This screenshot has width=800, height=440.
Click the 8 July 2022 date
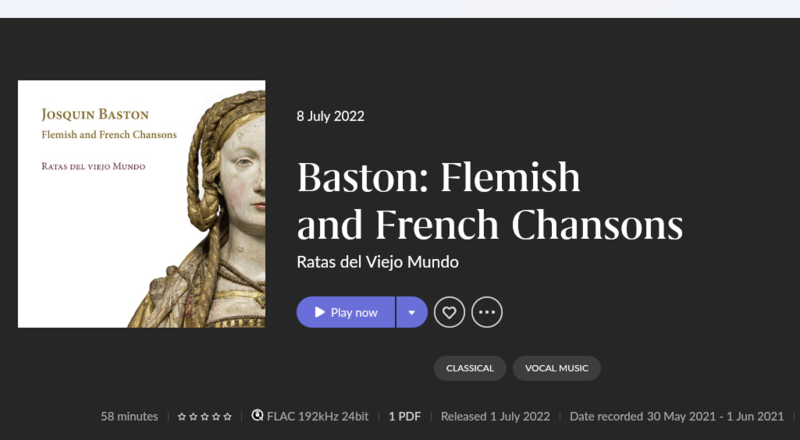click(330, 116)
